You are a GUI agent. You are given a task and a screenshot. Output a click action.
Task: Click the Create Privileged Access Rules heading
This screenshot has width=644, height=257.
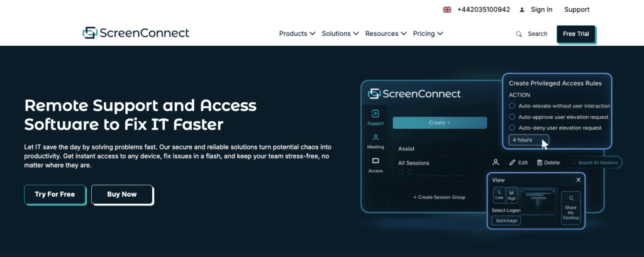[x=555, y=84]
